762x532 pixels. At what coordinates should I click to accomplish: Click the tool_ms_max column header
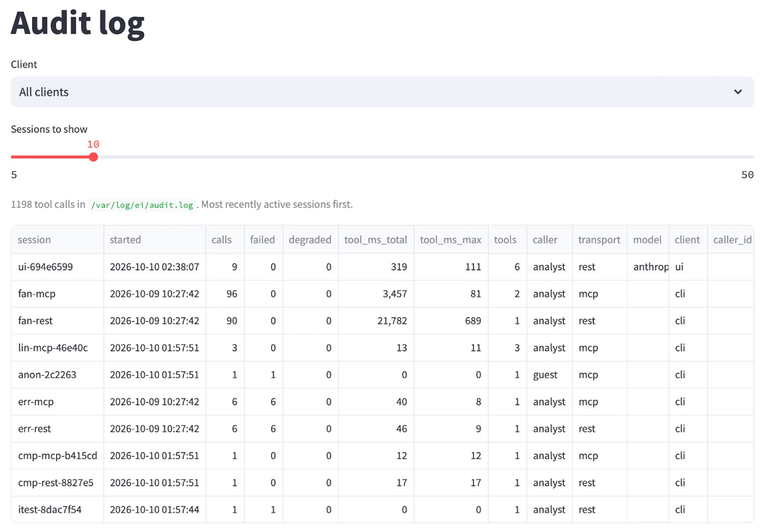[x=451, y=240]
